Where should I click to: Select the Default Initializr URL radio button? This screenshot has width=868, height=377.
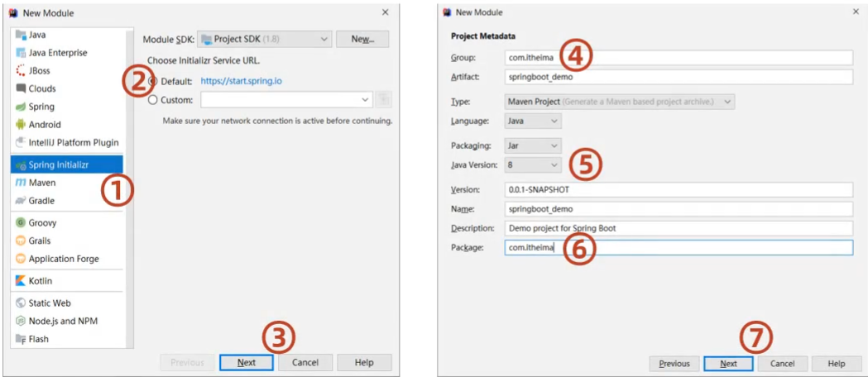[x=153, y=81]
